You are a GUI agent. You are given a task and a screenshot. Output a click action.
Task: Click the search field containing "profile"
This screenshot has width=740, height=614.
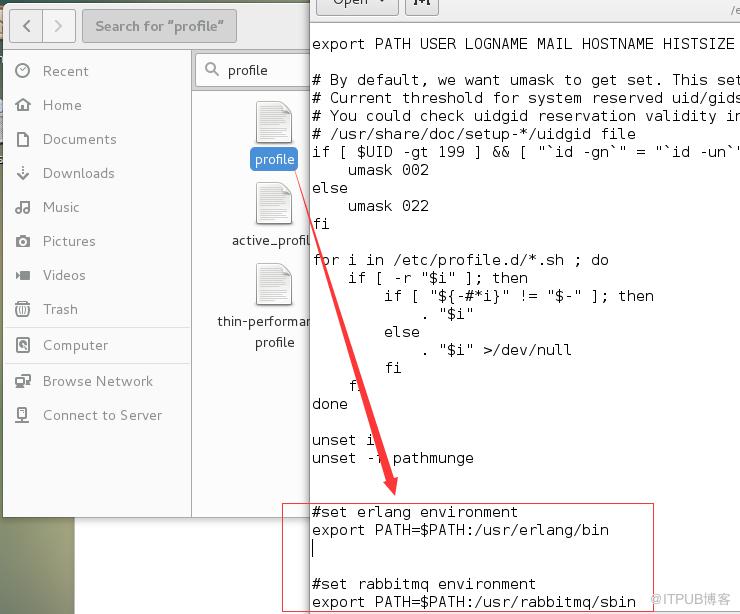tap(252, 70)
